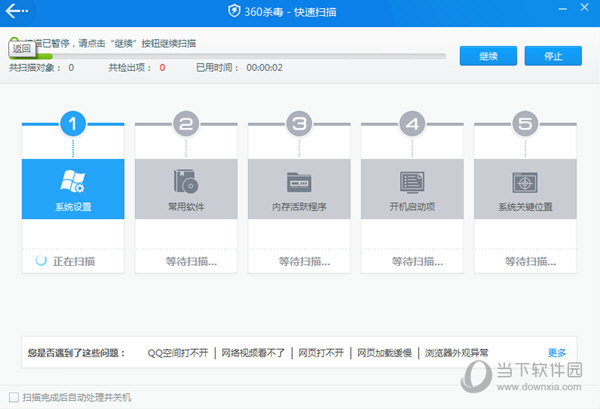
Task: Click the 系统关键位置 label
Action: pos(525,207)
